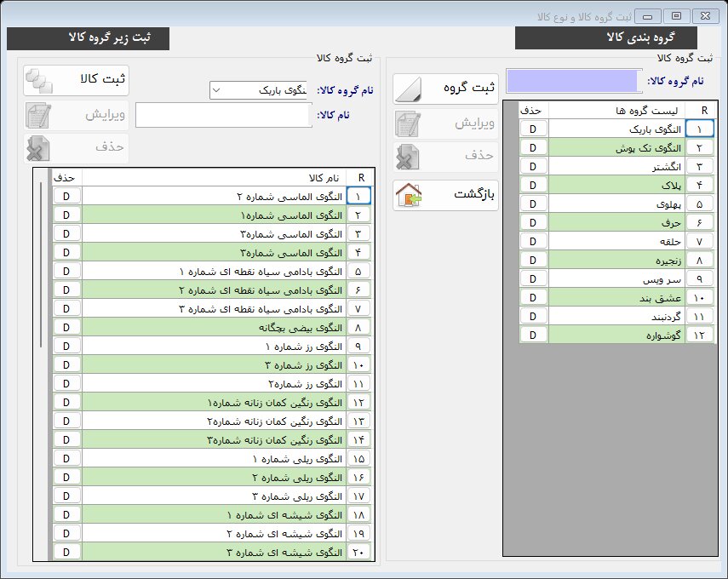The height and width of the screenshot is (579, 728).
Task: Delete group النگوی باریک with D
Action: coord(533,129)
